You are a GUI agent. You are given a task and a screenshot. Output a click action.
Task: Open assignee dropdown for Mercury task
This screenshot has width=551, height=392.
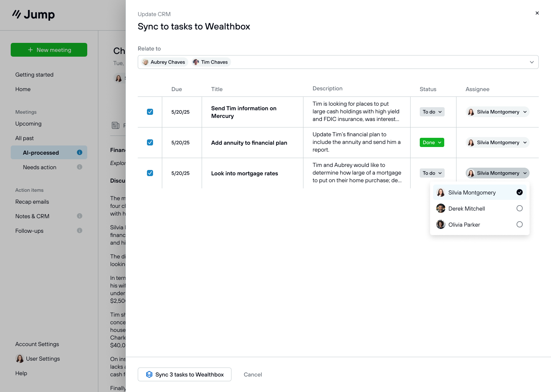coord(497,112)
